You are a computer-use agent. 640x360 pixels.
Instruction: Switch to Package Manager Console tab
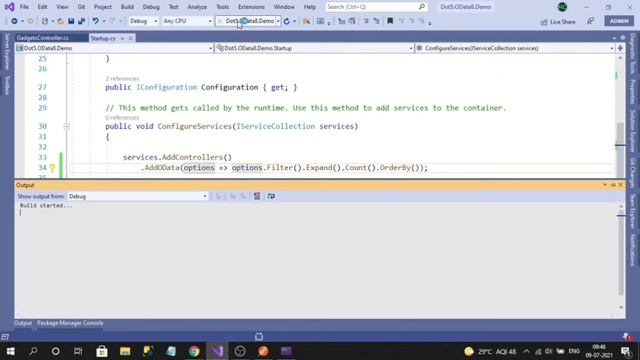70,323
